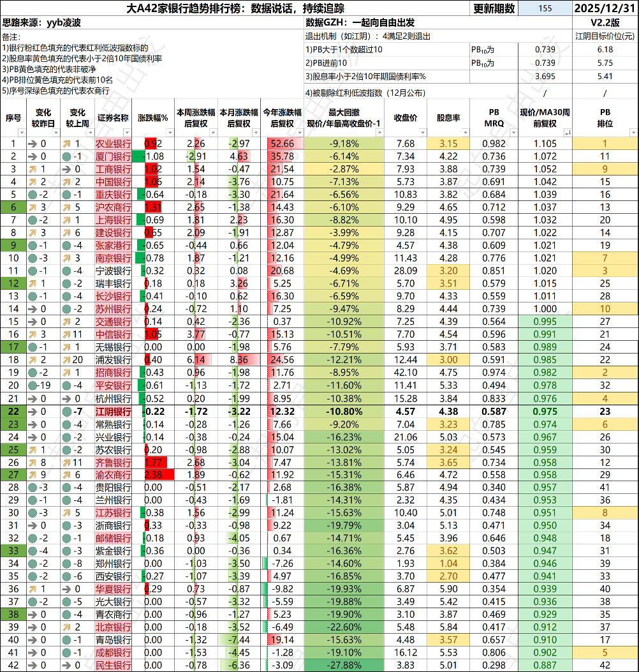Select the 招商银行 name cell

click(x=113, y=373)
